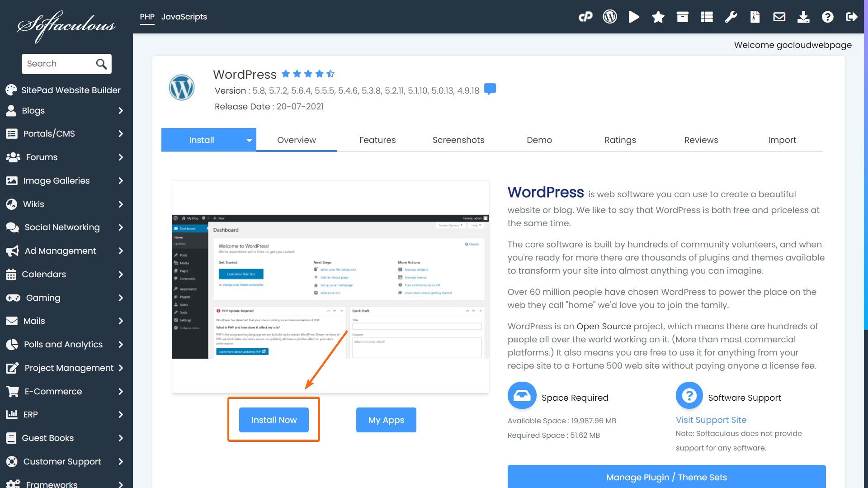Click the Install Now button
868x488 pixels.
274,420
